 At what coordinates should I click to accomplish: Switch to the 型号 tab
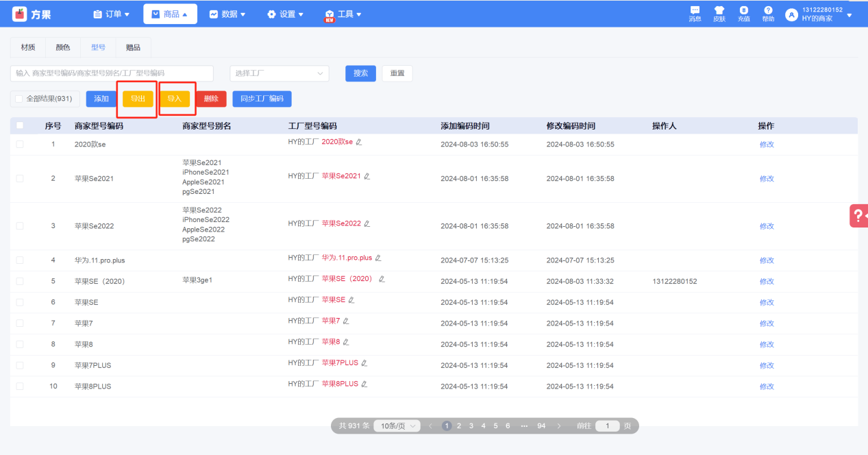[x=98, y=47]
